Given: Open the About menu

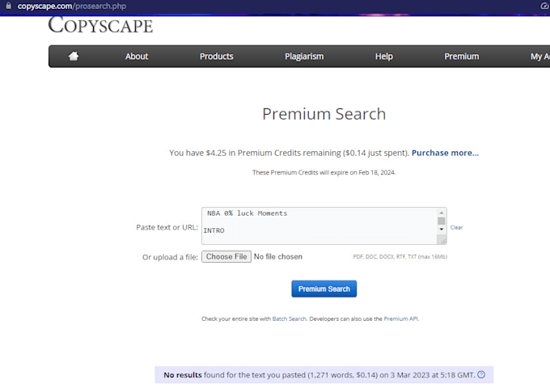Looking at the screenshot, I should pos(137,57).
